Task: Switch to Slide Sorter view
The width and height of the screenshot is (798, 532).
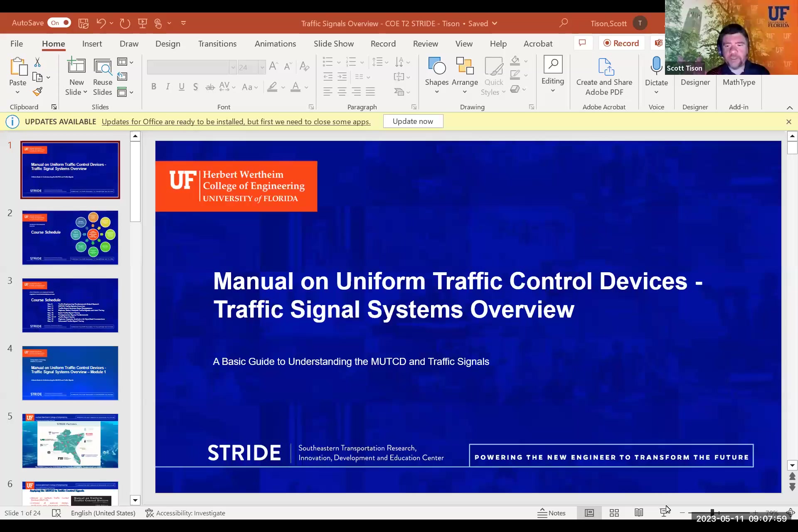Action: click(614, 513)
